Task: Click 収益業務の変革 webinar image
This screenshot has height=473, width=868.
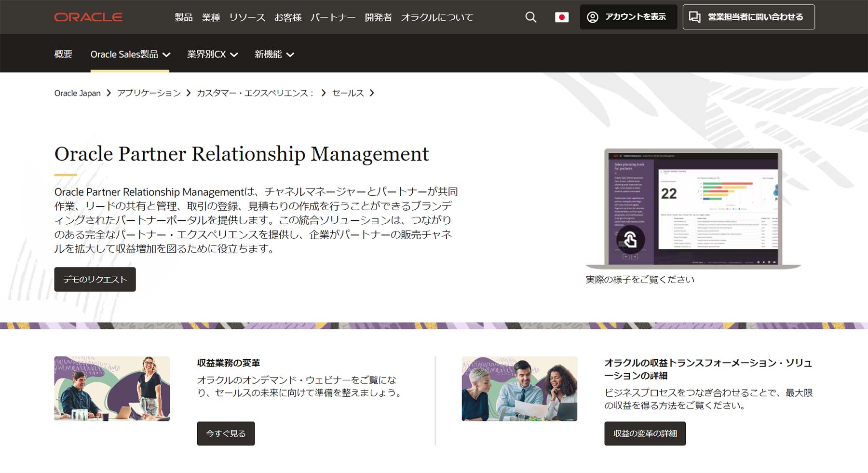Action: click(112, 389)
